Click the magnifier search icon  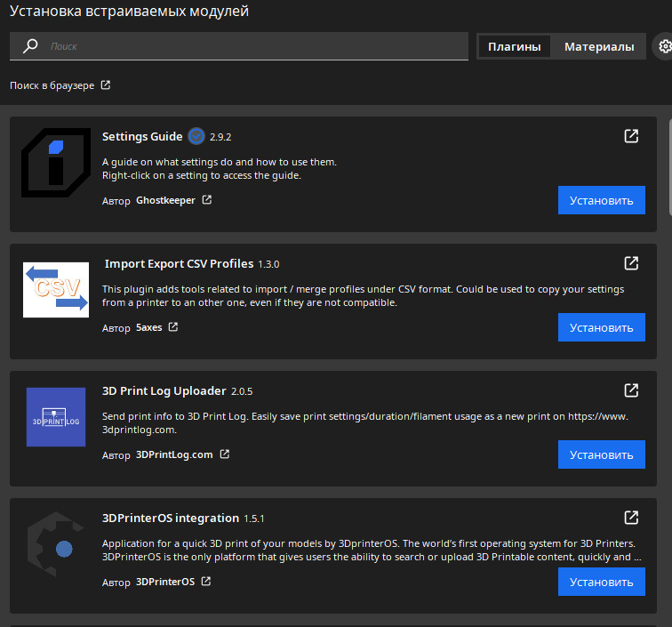click(x=30, y=46)
